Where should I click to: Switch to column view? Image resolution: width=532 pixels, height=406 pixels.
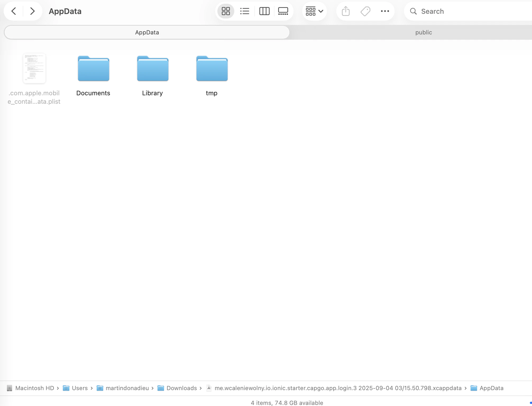[x=264, y=11]
